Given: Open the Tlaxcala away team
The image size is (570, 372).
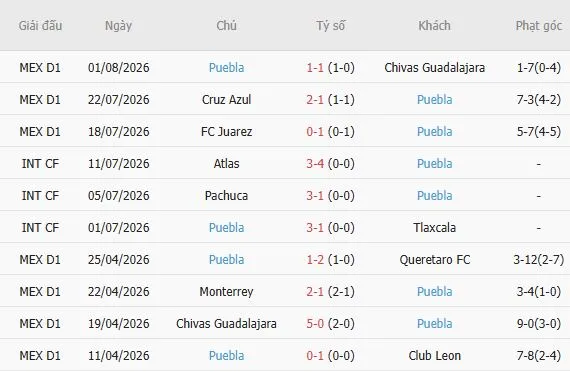Looking at the screenshot, I should (434, 228).
